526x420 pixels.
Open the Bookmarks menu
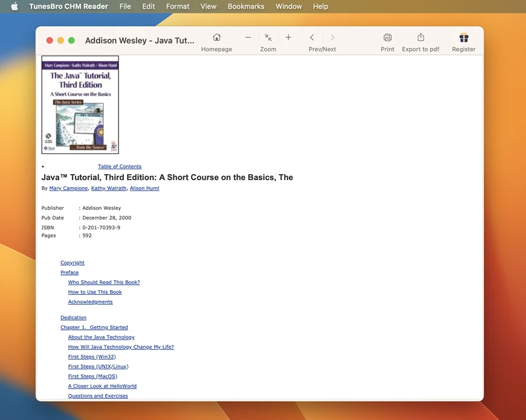[x=245, y=6]
